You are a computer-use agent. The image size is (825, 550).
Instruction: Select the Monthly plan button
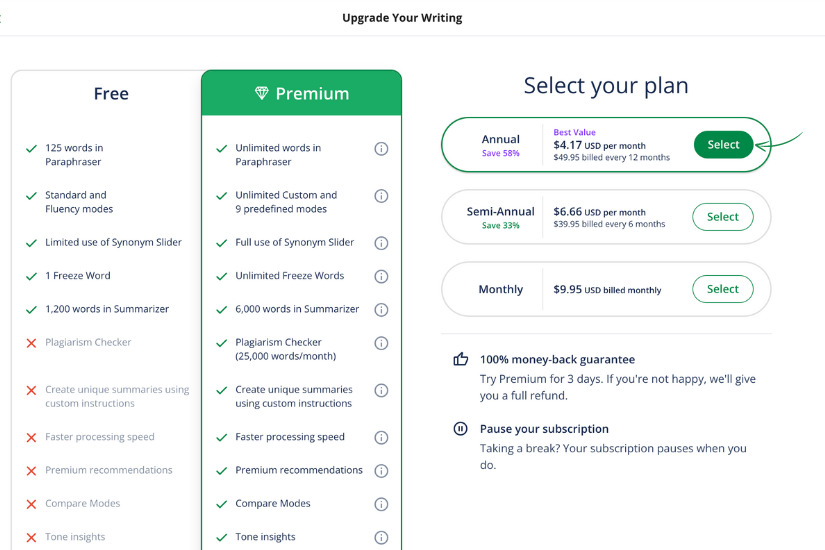(723, 289)
